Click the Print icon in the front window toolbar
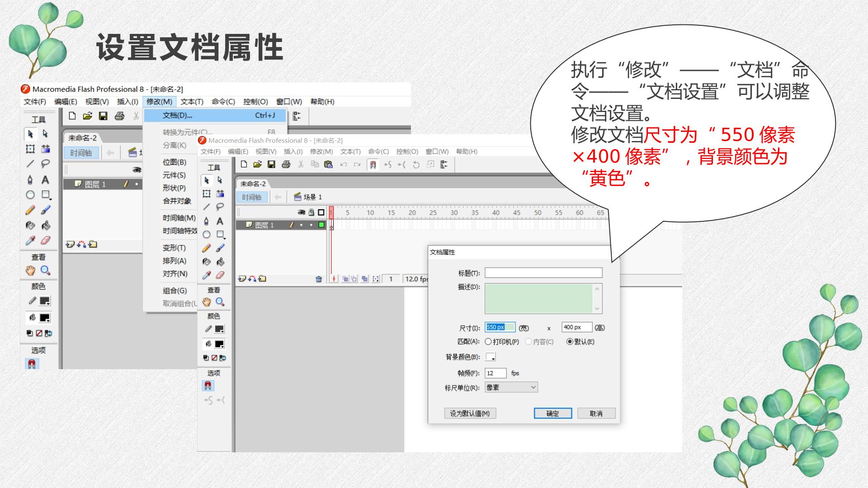 pos(286,164)
